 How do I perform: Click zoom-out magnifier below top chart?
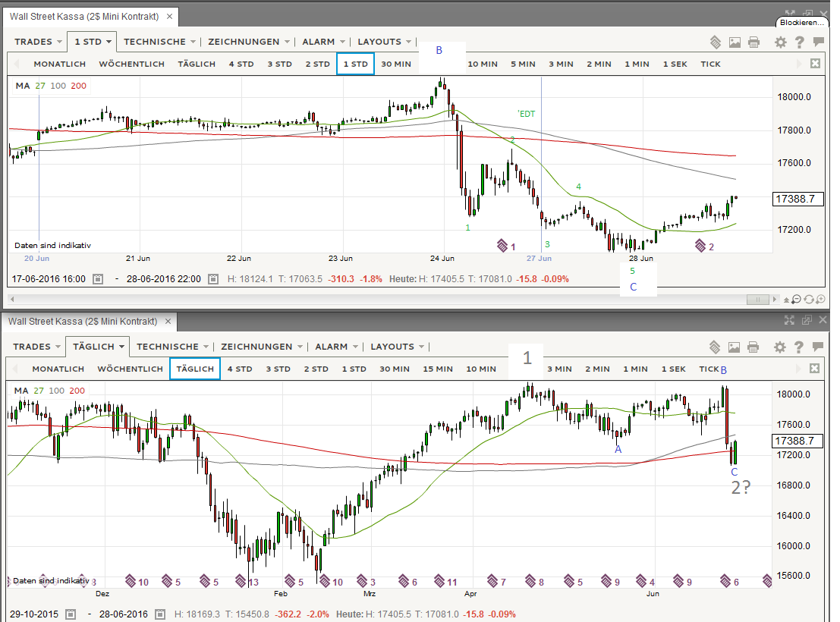tap(796, 300)
